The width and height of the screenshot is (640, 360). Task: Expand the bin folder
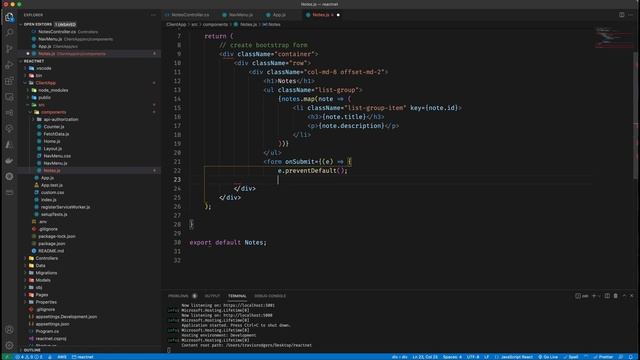pyautogui.click(x=39, y=76)
